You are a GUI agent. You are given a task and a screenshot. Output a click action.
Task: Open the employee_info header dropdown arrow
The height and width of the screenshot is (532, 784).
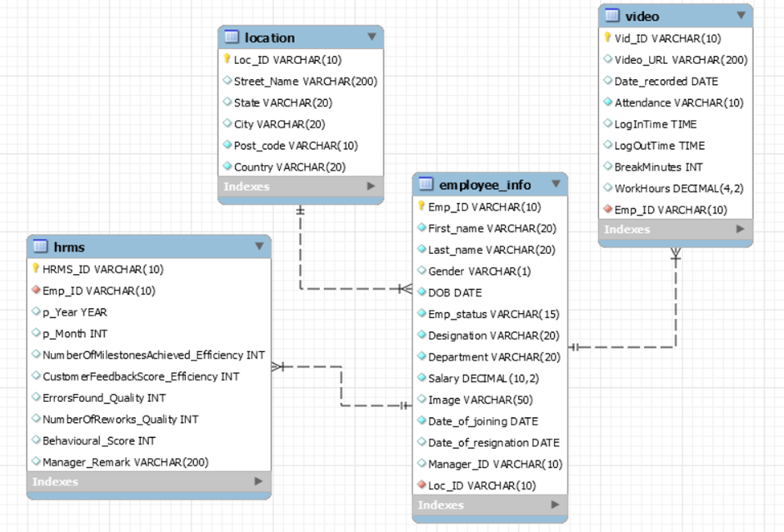click(557, 184)
